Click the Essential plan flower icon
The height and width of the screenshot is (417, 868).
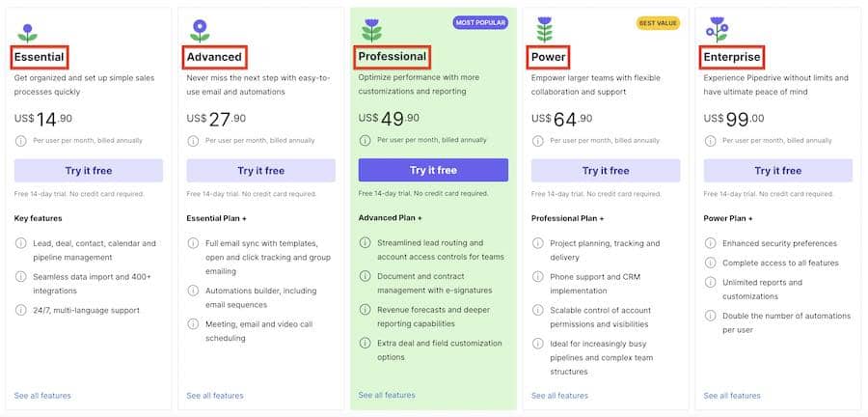pyautogui.click(x=27, y=33)
